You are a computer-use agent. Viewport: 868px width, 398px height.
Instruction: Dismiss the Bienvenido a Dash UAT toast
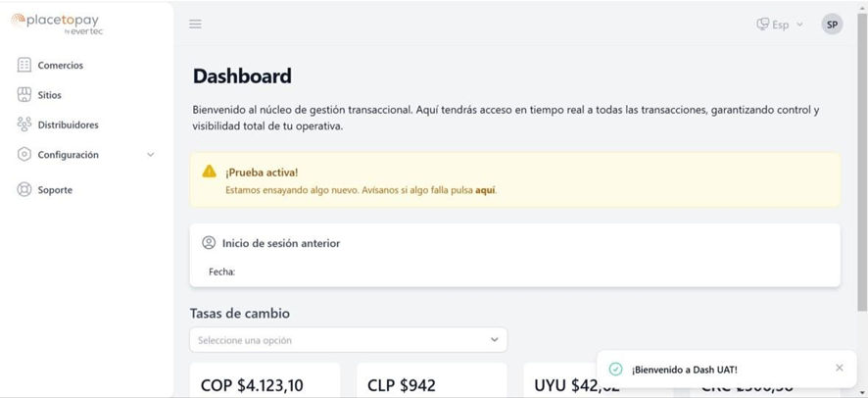840,368
